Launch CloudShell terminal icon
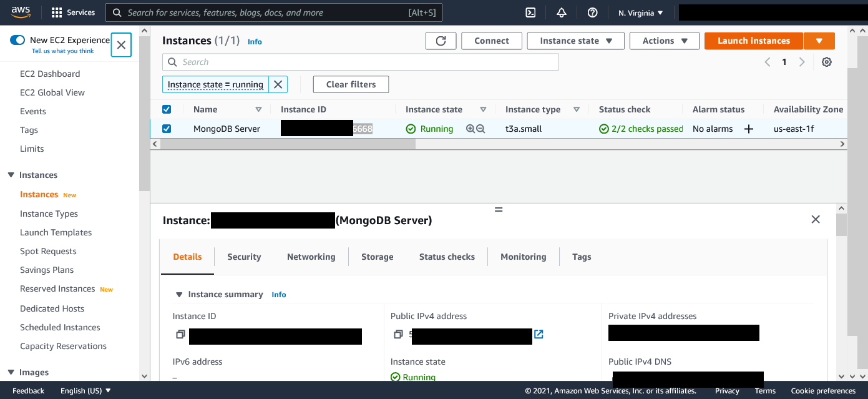Viewport: 868px width, 399px height. [530, 12]
